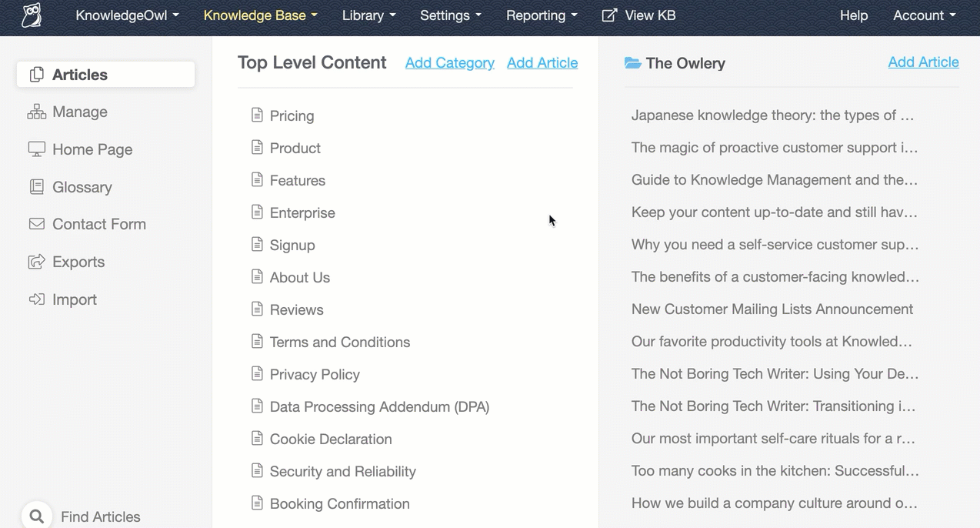Viewport: 980px width, 528px height.
Task: Open the Privacy Policy article
Action: 315,375
